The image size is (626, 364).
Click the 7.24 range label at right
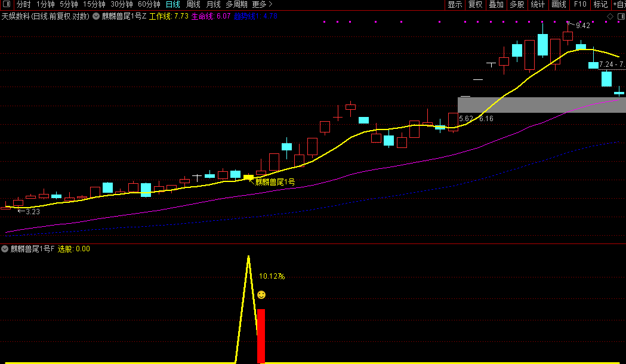[612, 64]
